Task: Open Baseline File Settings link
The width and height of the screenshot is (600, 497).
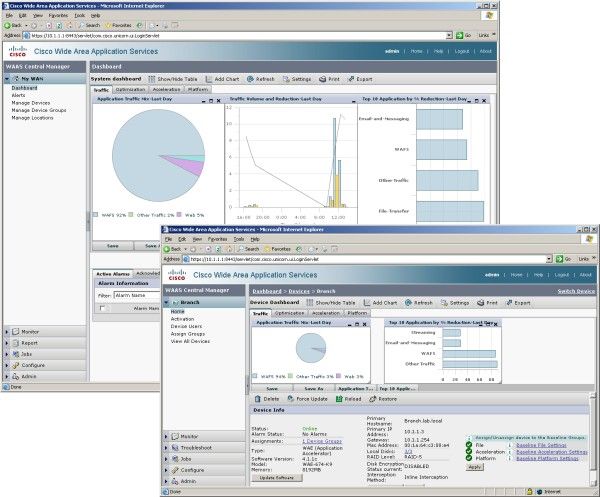Action: [541, 445]
